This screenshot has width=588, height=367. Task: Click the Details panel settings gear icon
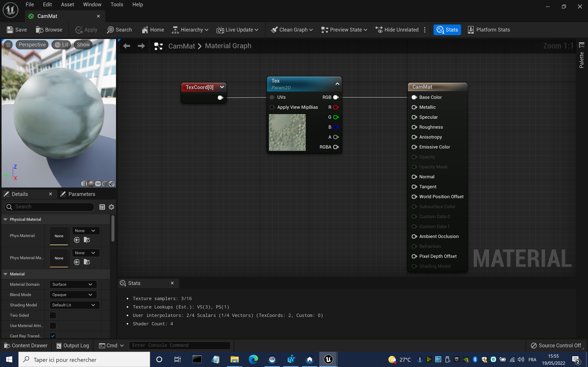point(111,207)
